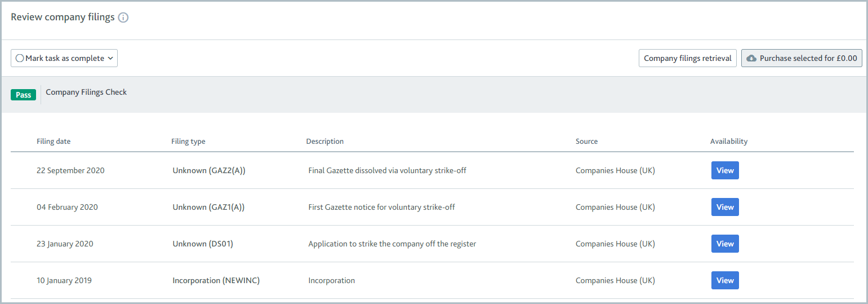Click Companies House (UK) in NEWINC row
Image resolution: width=868 pixels, height=304 pixels.
[615, 280]
